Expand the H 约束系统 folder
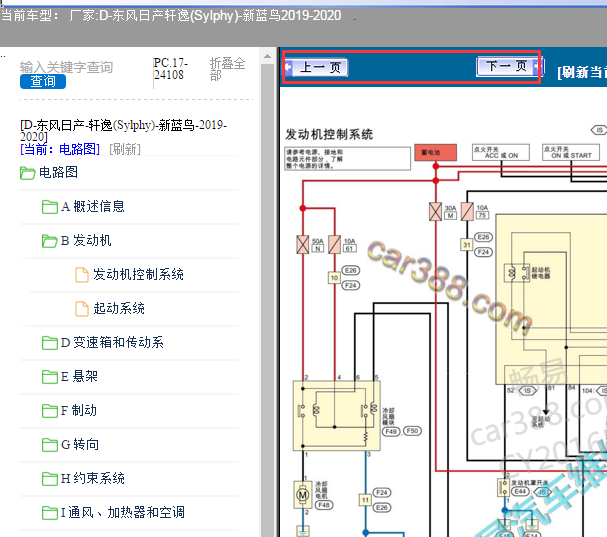607x537 pixels. (93, 479)
